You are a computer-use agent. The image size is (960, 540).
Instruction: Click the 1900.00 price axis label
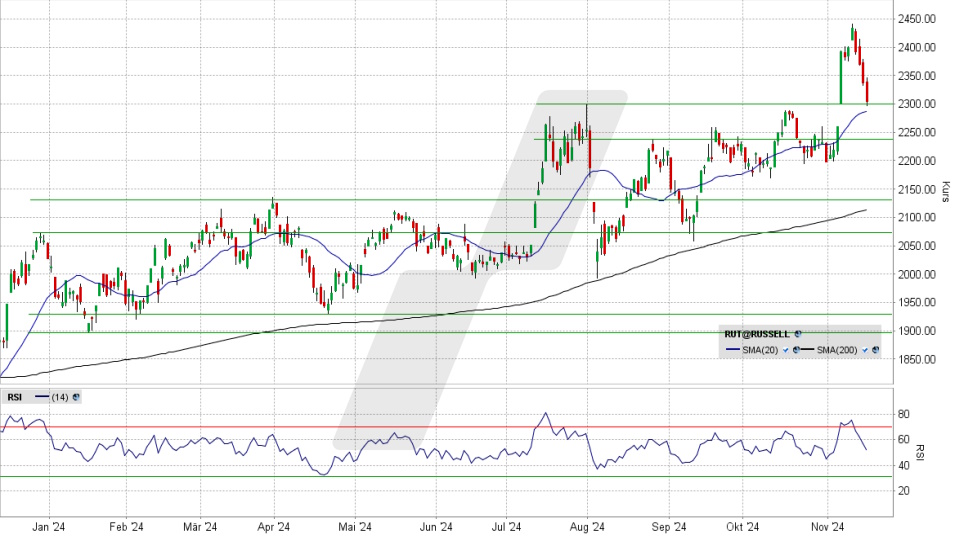(x=917, y=331)
